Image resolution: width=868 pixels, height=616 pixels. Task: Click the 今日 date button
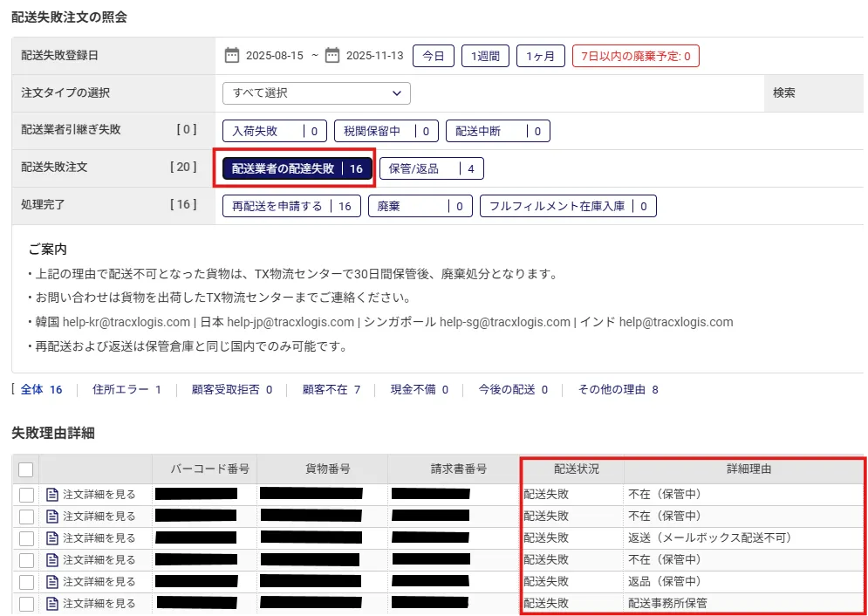click(x=434, y=56)
